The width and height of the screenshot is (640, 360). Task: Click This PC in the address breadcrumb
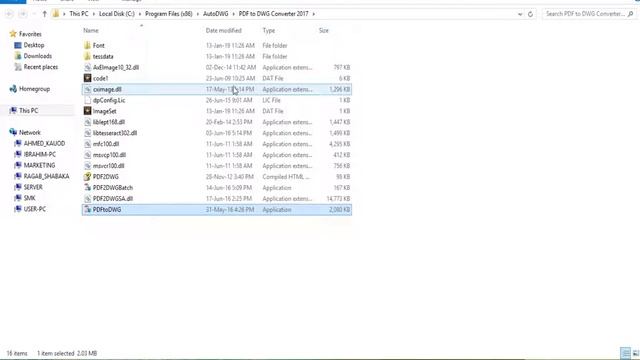coord(79,14)
